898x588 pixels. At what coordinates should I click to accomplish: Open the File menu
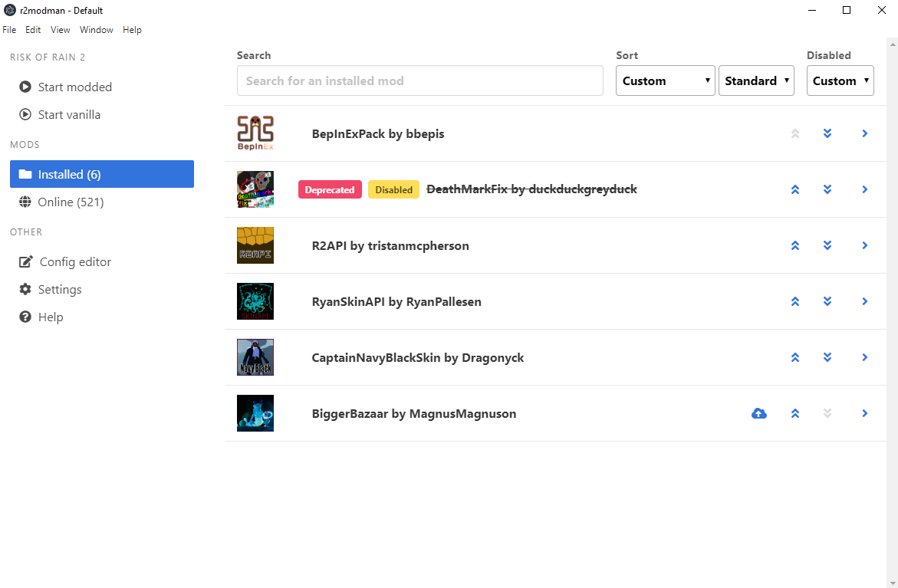9,30
